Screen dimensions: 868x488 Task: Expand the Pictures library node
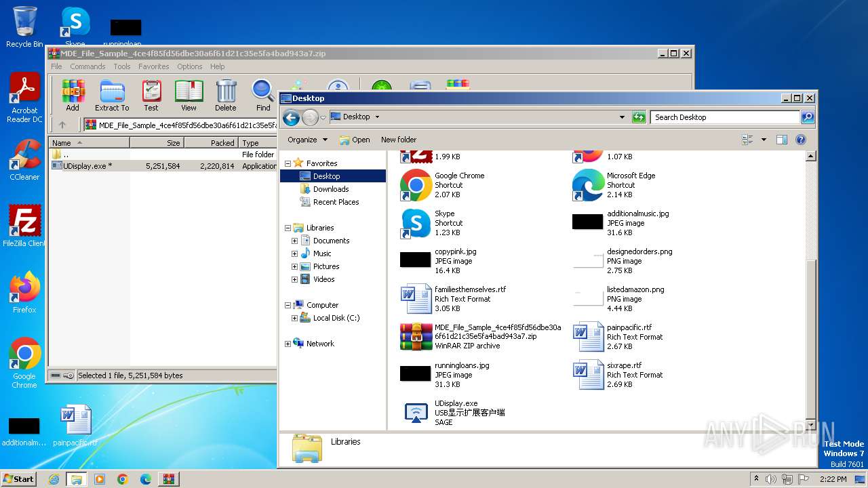click(294, 266)
